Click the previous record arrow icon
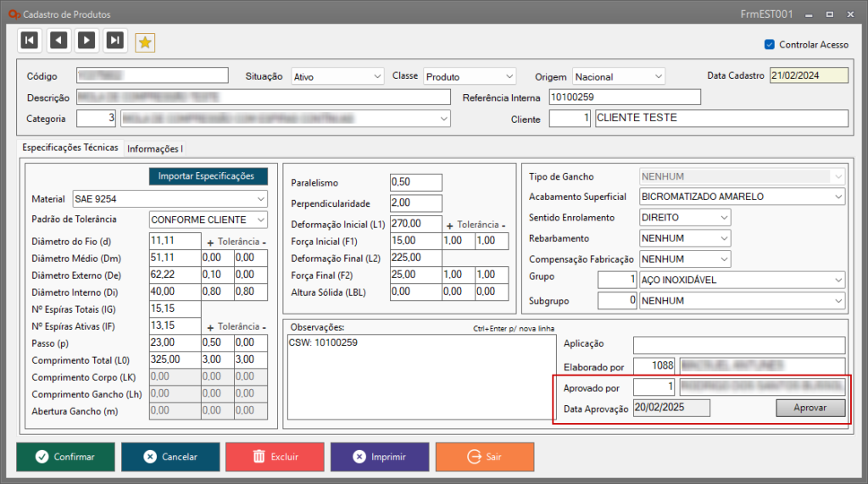 pyautogui.click(x=58, y=41)
